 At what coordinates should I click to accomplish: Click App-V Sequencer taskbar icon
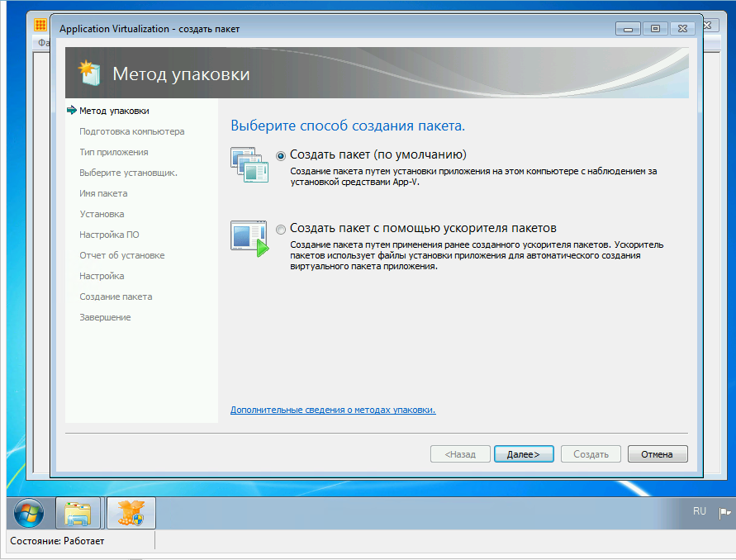coord(131,513)
